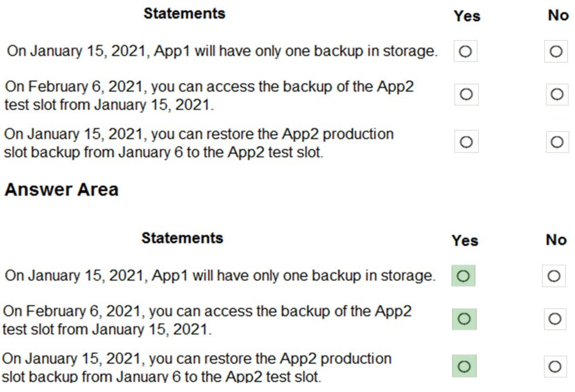The width and height of the screenshot is (575, 392).
Task: Click highlighted Yes for App2 restore in Answer Area
Action: click(x=464, y=366)
